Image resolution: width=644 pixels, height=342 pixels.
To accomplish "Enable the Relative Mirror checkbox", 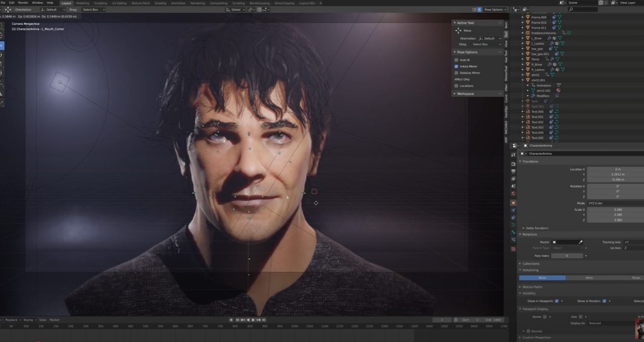I will click(457, 73).
